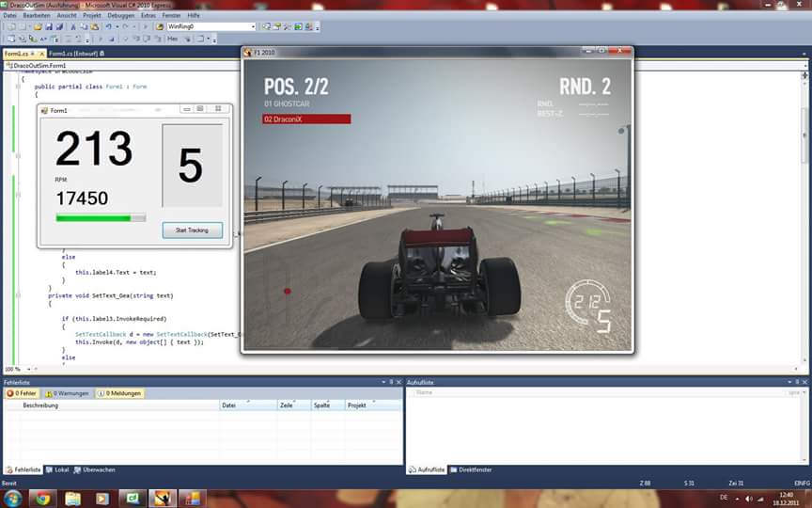The height and width of the screenshot is (508, 812).
Task: Open the WinRing0 search combo box
Action: click(x=211, y=26)
